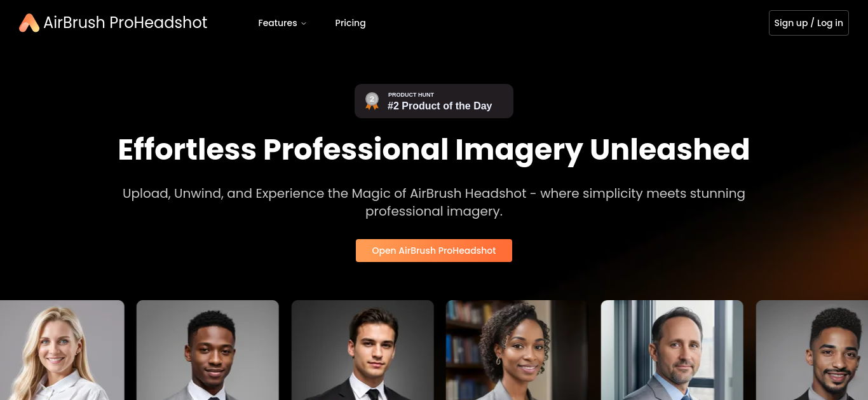The height and width of the screenshot is (400, 868).
Task: Select the dark-haired man in black suit headshot
Action: (363, 350)
